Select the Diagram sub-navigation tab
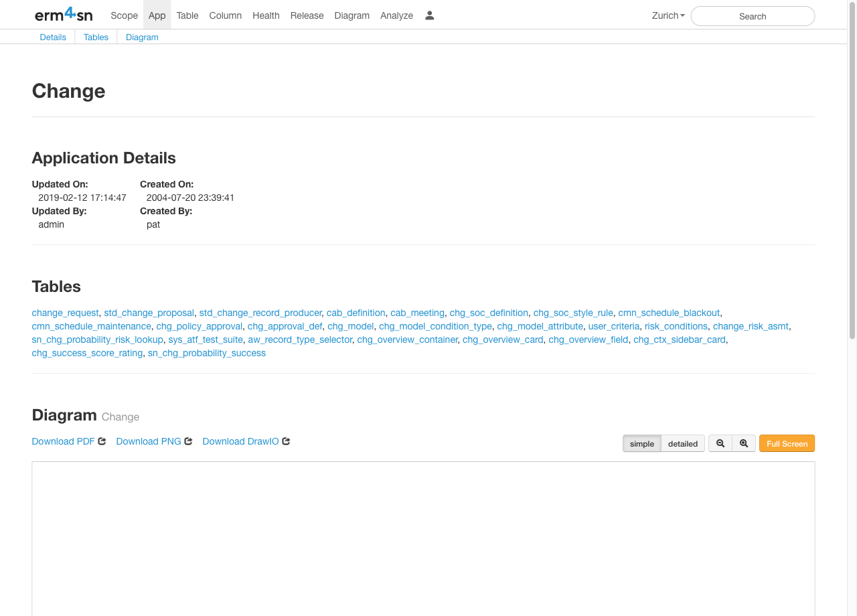This screenshot has height=616, width=857. tap(142, 37)
